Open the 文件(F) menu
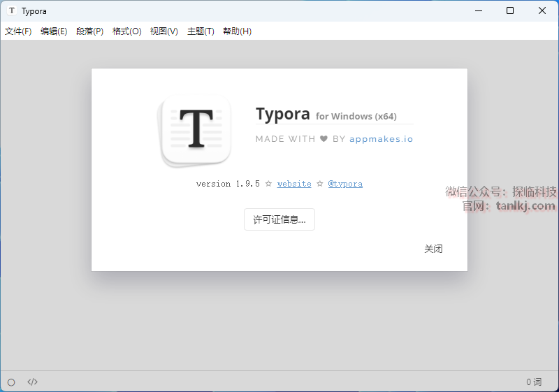559x392 pixels. [x=18, y=31]
